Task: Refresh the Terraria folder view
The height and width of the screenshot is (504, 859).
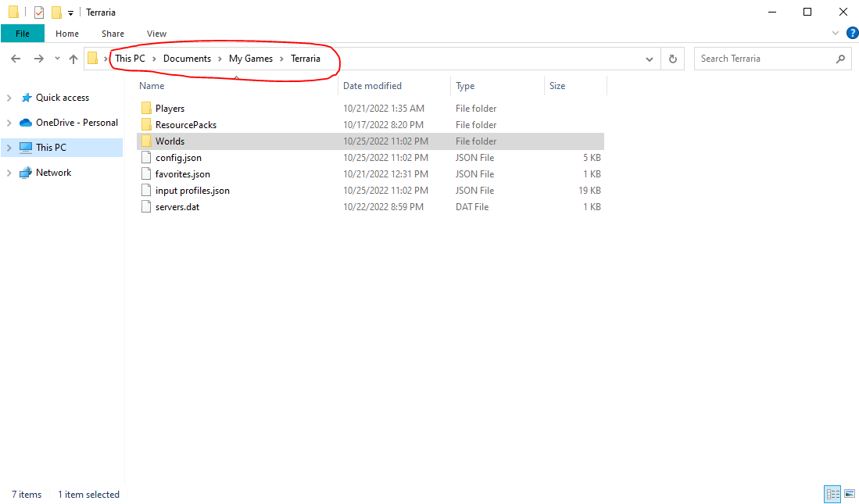Action: (673, 59)
